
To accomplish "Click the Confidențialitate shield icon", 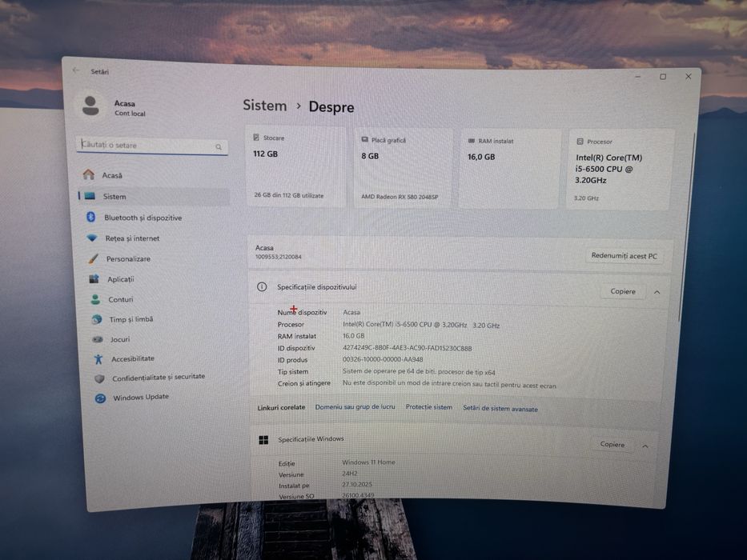I will (99, 378).
